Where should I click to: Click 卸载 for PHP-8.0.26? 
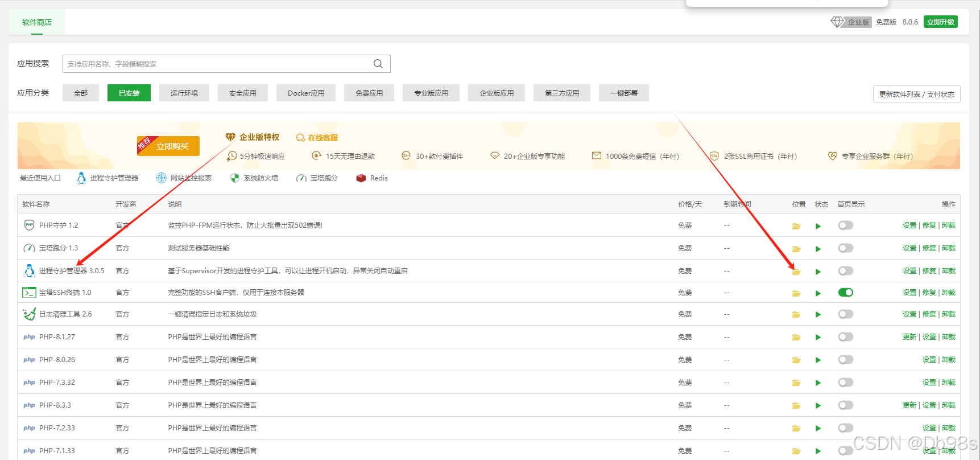click(x=948, y=360)
